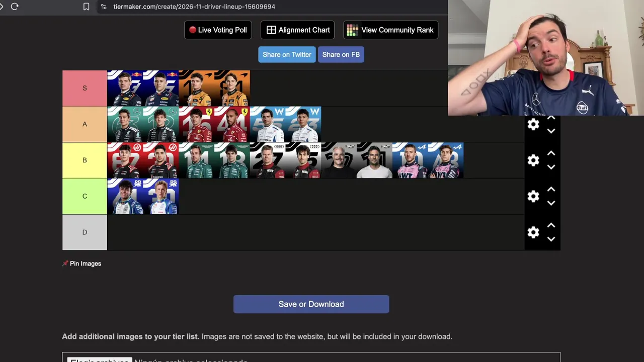Select the Cadillac number 77 driver in black shirt
This screenshot has height=362, width=644.
click(339, 160)
